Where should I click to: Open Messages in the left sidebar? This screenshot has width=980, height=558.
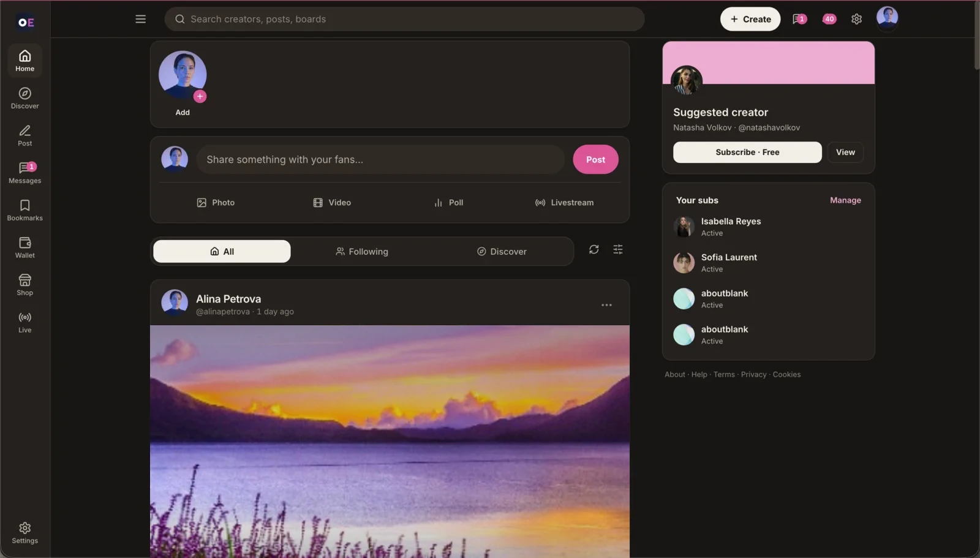coord(24,173)
